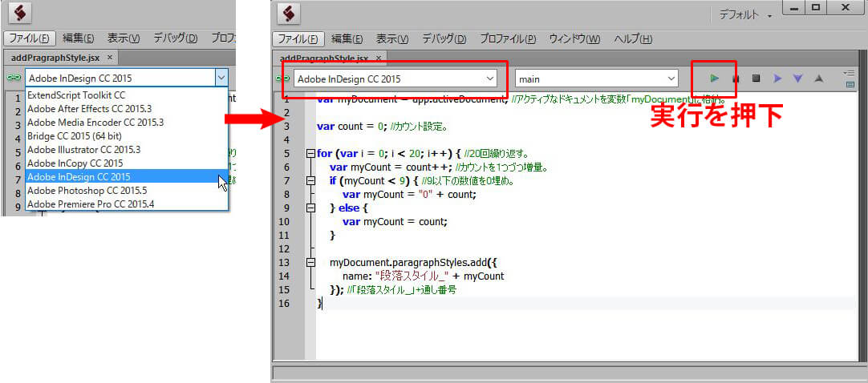Collapse the open target dropdown arrow in left window

tap(221, 78)
